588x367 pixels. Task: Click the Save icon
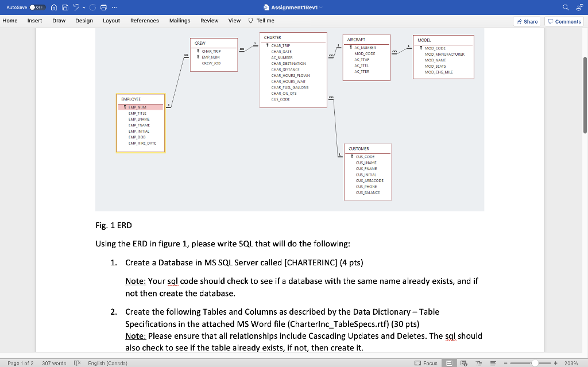(65, 7)
